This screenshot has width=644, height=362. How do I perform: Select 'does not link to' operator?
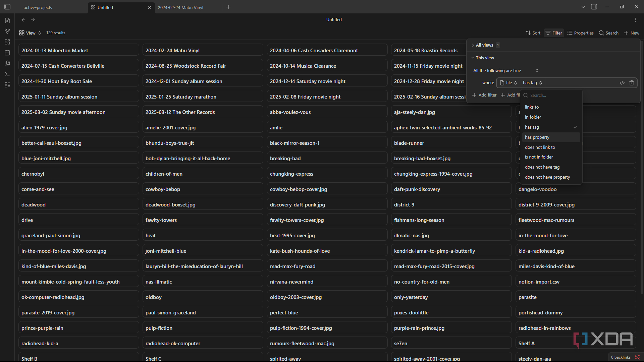coord(551,147)
